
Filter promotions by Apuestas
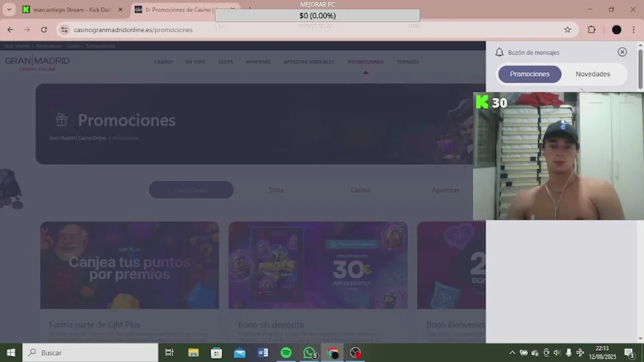pos(445,190)
